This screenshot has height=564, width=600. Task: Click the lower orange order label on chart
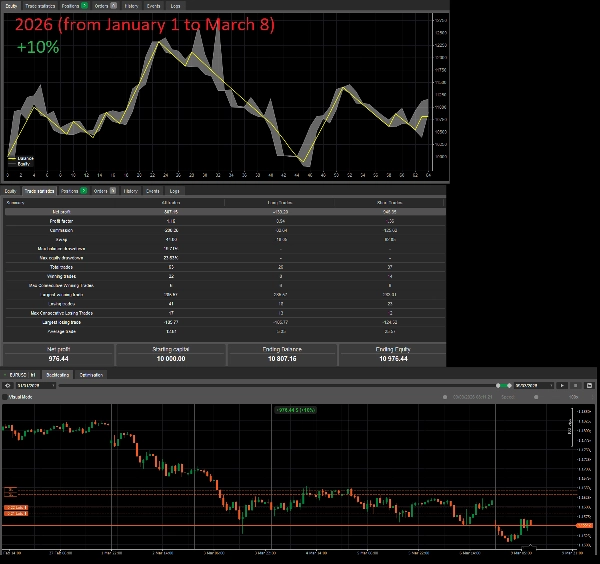(x=16, y=513)
